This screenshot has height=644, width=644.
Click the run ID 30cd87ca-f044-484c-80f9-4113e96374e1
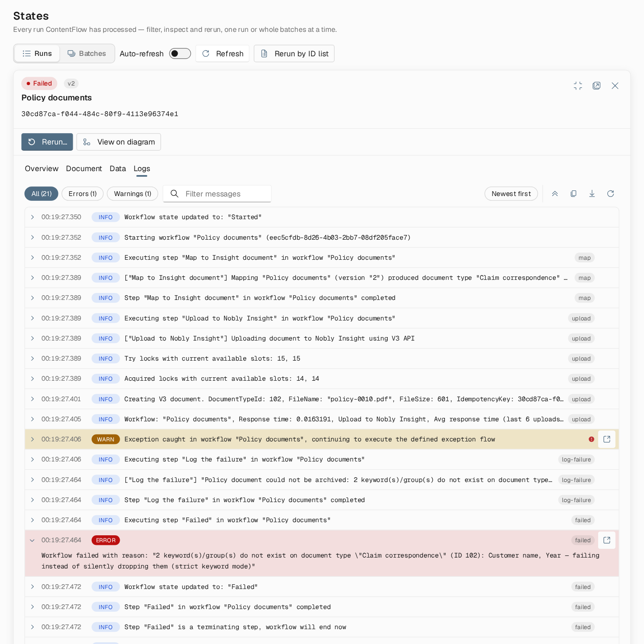click(100, 114)
